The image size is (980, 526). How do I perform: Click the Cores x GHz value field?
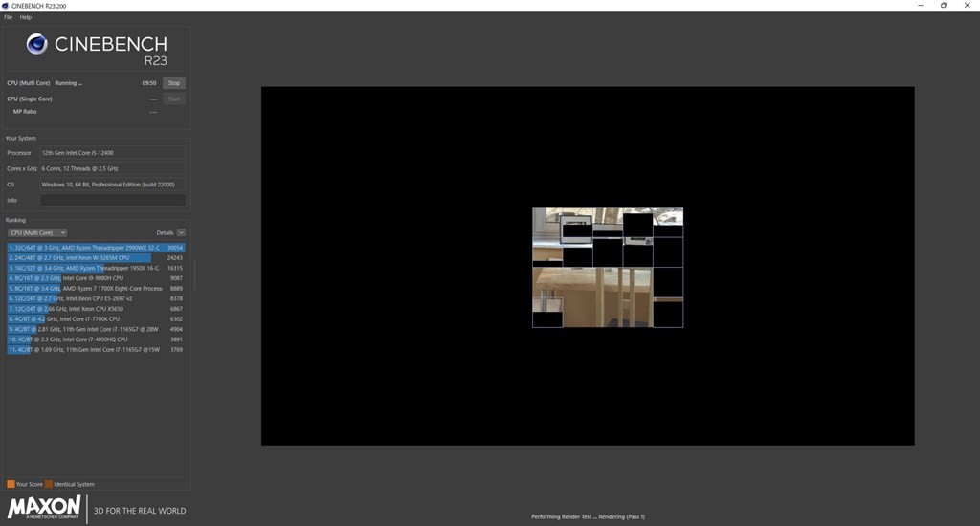pyautogui.click(x=113, y=168)
